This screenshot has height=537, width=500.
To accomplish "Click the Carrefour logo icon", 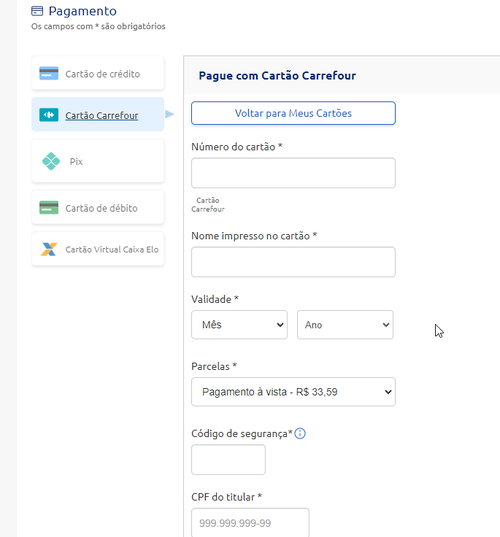I will pyautogui.click(x=49, y=115).
